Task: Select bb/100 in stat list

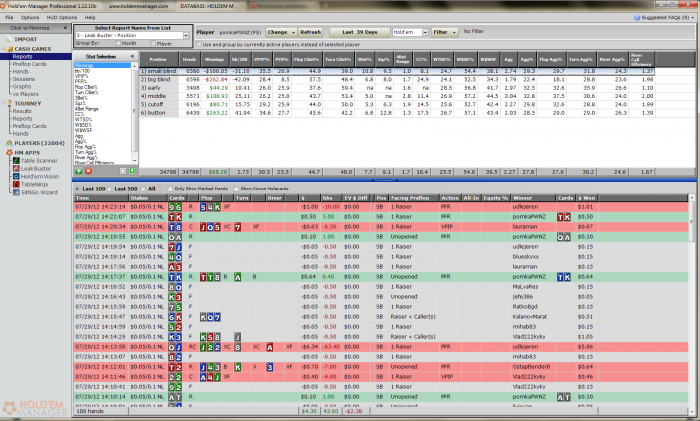Action: [82, 71]
